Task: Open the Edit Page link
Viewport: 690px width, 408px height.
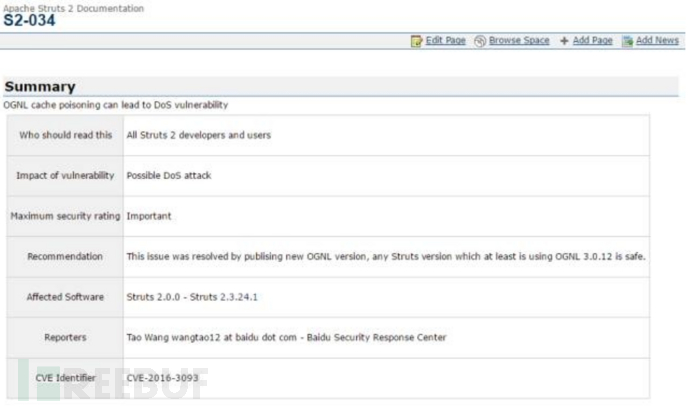Action: point(445,40)
